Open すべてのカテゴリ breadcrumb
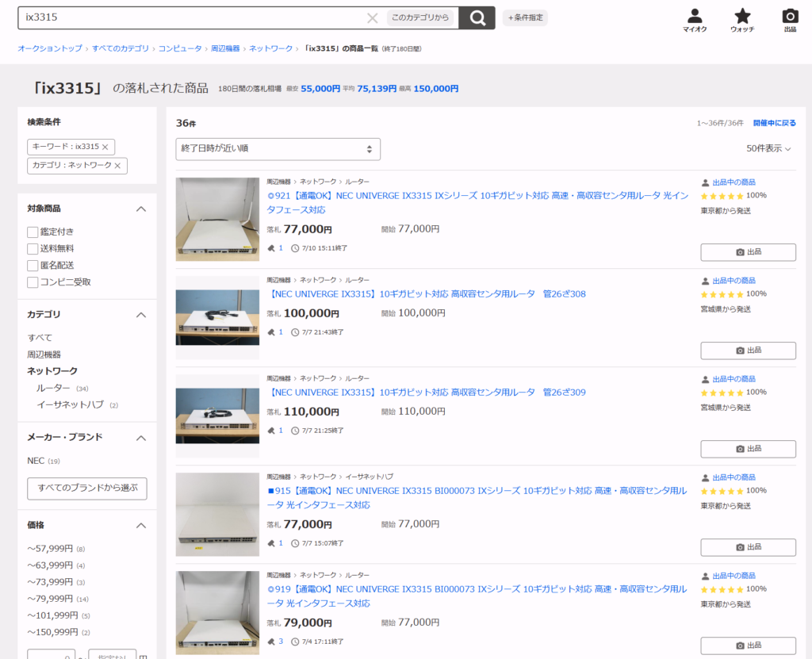The image size is (812, 659). pyautogui.click(x=121, y=48)
